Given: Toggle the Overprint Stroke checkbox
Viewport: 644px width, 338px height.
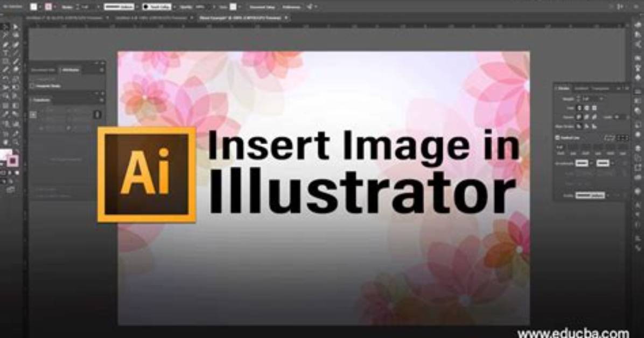Looking at the screenshot, I should tap(32, 86).
